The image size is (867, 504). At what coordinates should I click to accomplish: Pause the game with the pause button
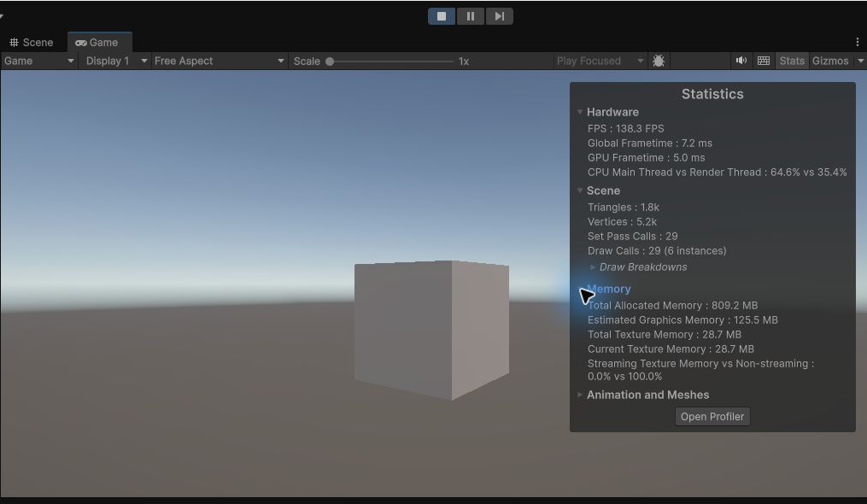click(x=470, y=16)
